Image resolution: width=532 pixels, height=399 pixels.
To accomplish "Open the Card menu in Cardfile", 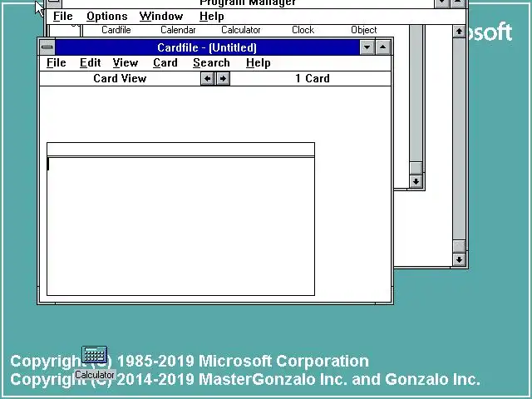I will (x=165, y=63).
